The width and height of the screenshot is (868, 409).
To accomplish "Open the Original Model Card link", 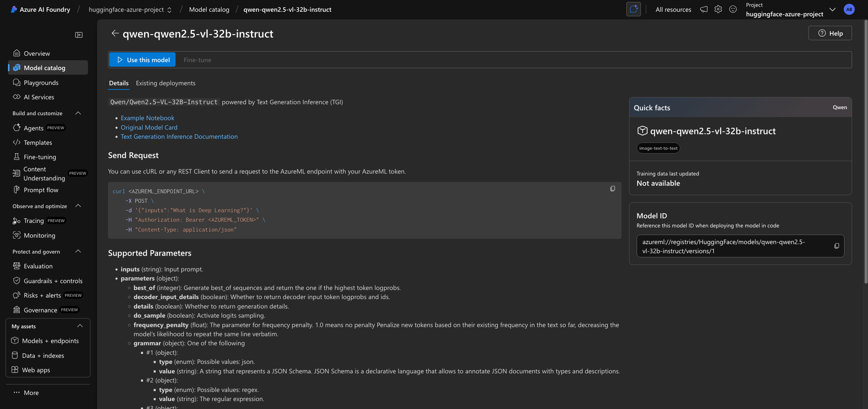I will point(149,127).
